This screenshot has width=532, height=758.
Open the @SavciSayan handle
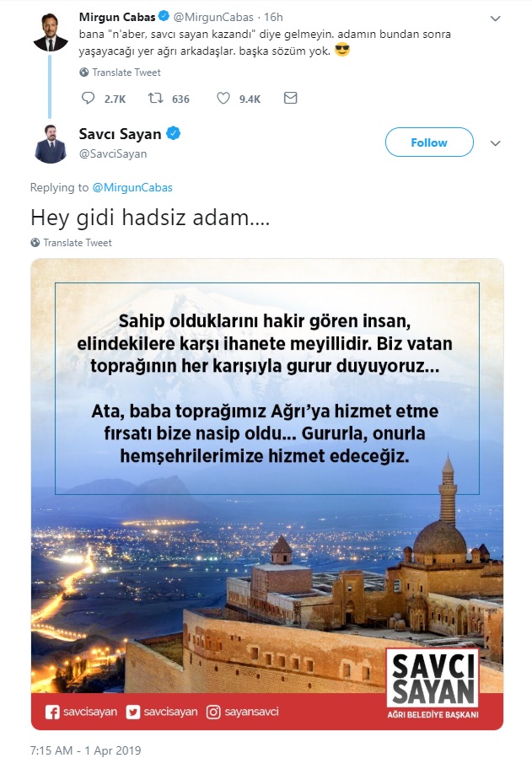[113, 153]
